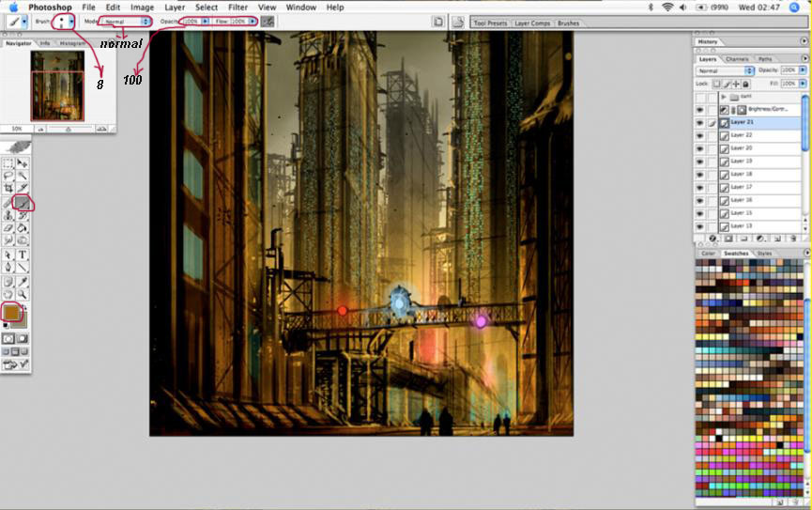
Task: Select the Paint Bucket tool
Action: 23,228
